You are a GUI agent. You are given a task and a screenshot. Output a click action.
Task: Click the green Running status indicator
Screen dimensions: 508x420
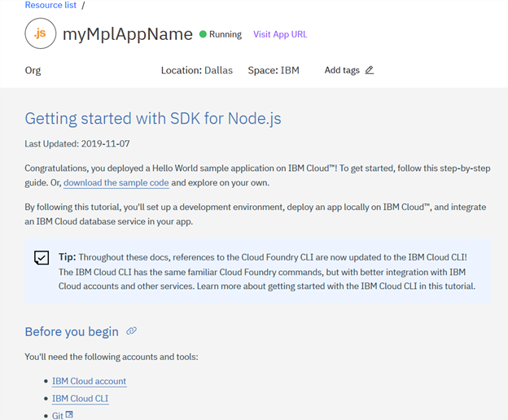(203, 34)
